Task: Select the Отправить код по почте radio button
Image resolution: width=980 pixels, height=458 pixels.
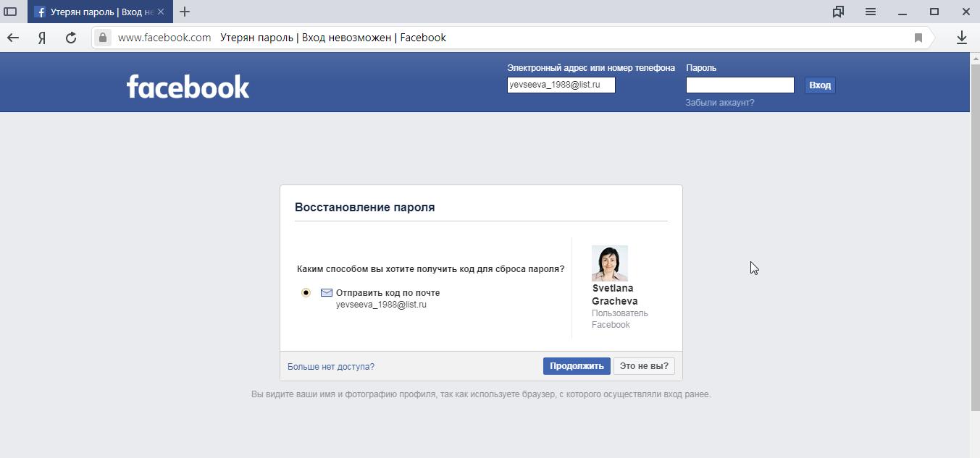Action: (306, 293)
